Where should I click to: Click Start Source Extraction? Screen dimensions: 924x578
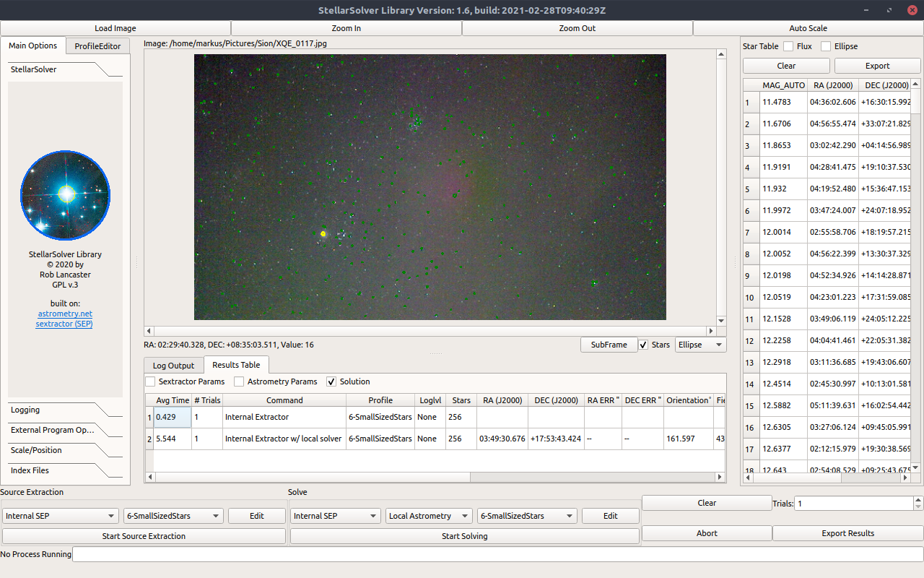click(144, 536)
